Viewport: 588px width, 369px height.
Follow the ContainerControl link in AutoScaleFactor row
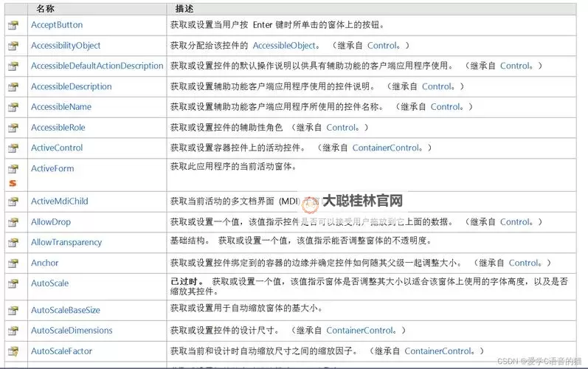click(x=438, y=351)
